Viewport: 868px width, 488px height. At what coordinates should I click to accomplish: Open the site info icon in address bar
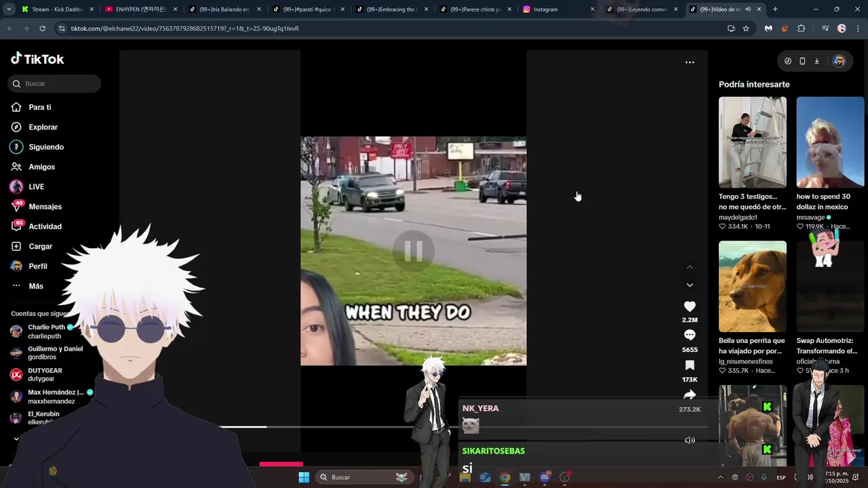62,28
